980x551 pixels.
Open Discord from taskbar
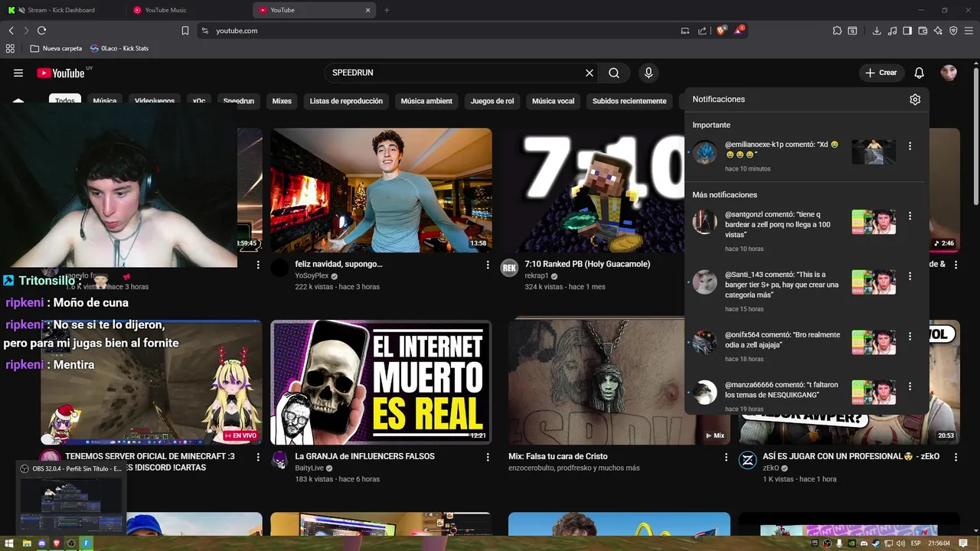tap(42, 543)
